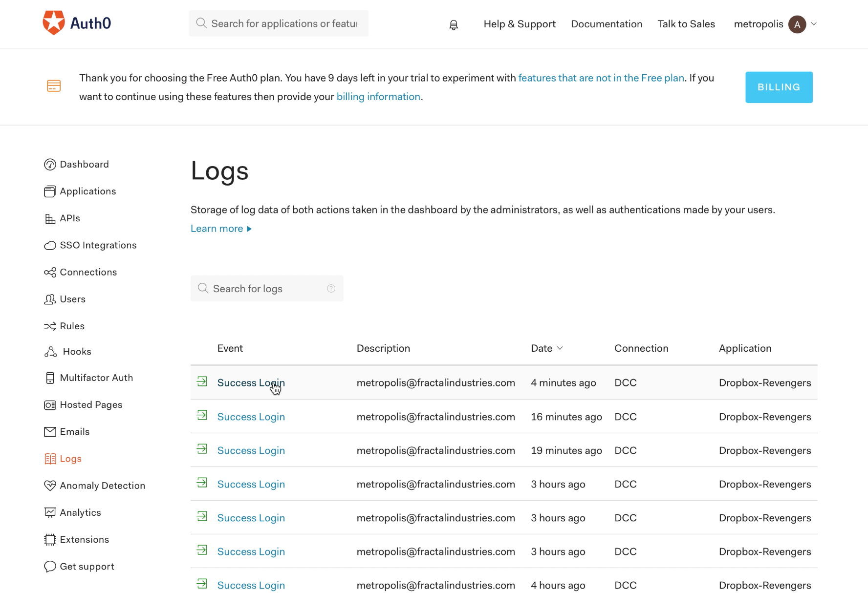This screenshot has width=868, height=593.
Task: Click Analytics sidebar label
Action: tap(80, 512)
